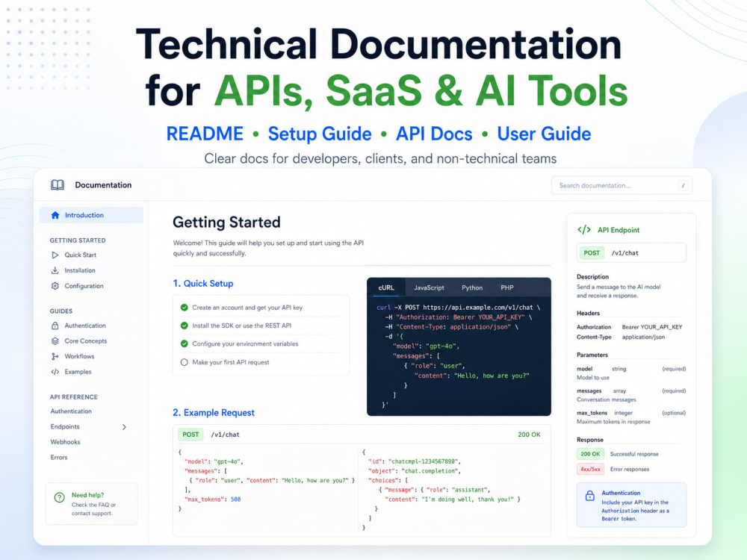Switch to the PHP code tab
The width and height of the screenshot is (747, 560).
click(507, 287)
